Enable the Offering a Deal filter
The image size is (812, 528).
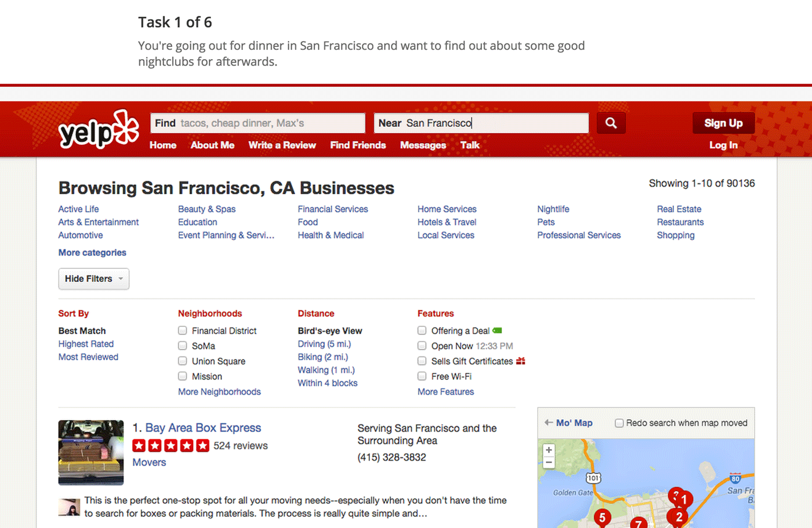coord(422,330)
